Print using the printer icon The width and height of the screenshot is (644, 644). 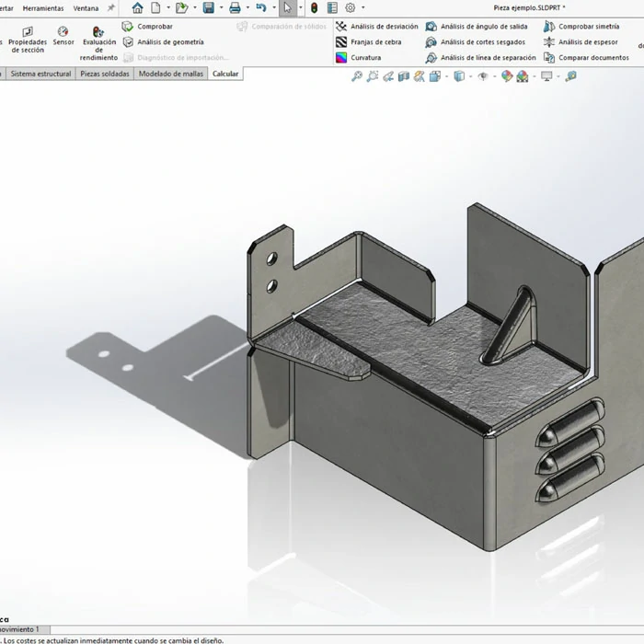(235, 7)
